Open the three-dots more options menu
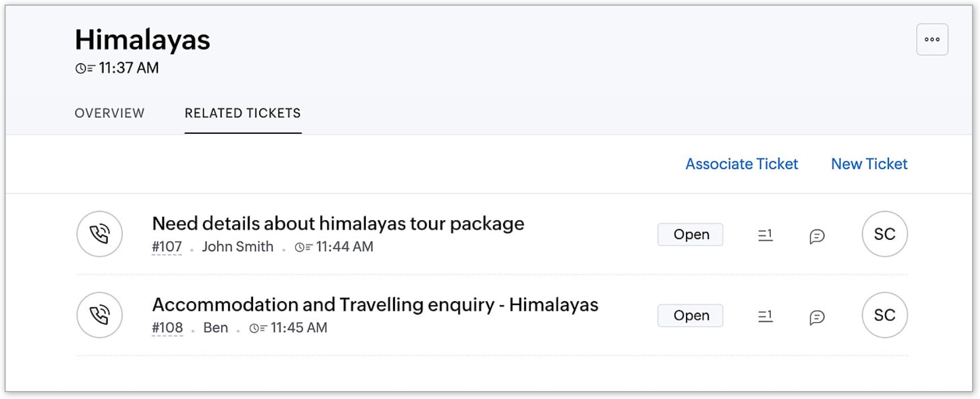This screenshot has height=399, width=980. (x=932, y=39)
